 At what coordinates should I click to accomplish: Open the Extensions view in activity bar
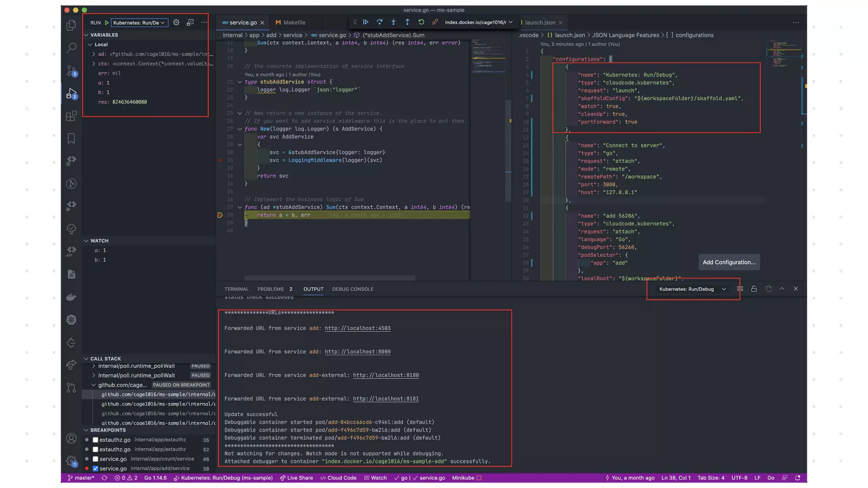tap(71, 116)
